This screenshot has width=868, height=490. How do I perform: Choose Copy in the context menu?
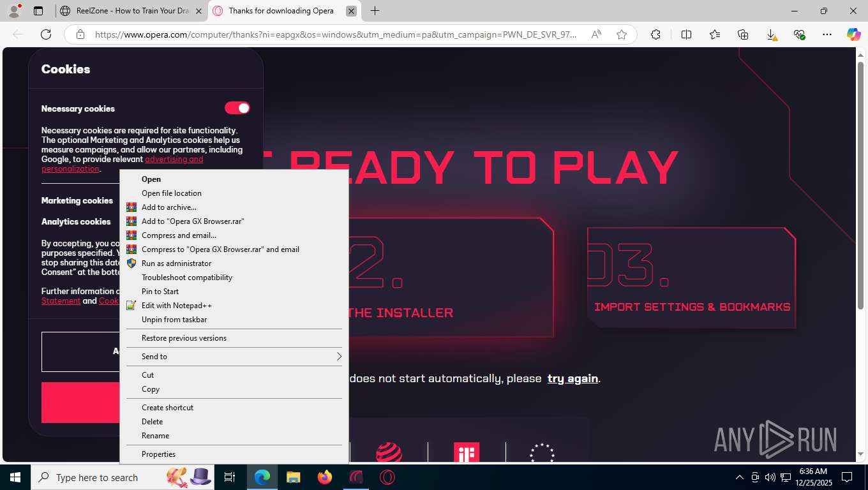(x=234, y=389)
